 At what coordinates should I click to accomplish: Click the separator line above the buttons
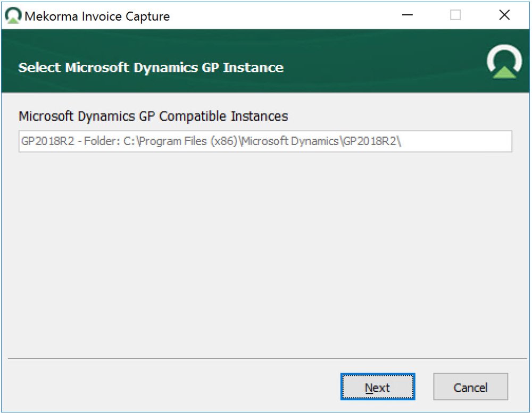click(x=265, y=359)
